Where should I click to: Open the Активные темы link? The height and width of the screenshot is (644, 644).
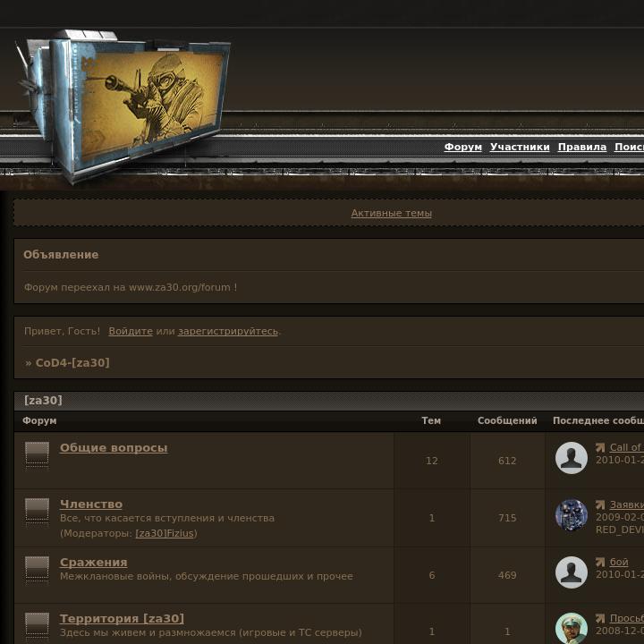coord(391,213)
